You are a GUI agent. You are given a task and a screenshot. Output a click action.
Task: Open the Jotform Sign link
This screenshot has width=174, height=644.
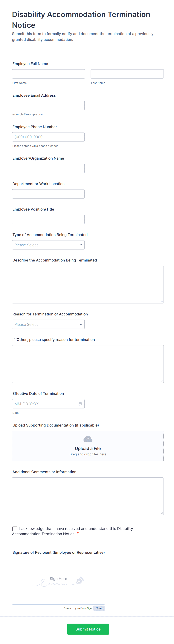[84, 608]
